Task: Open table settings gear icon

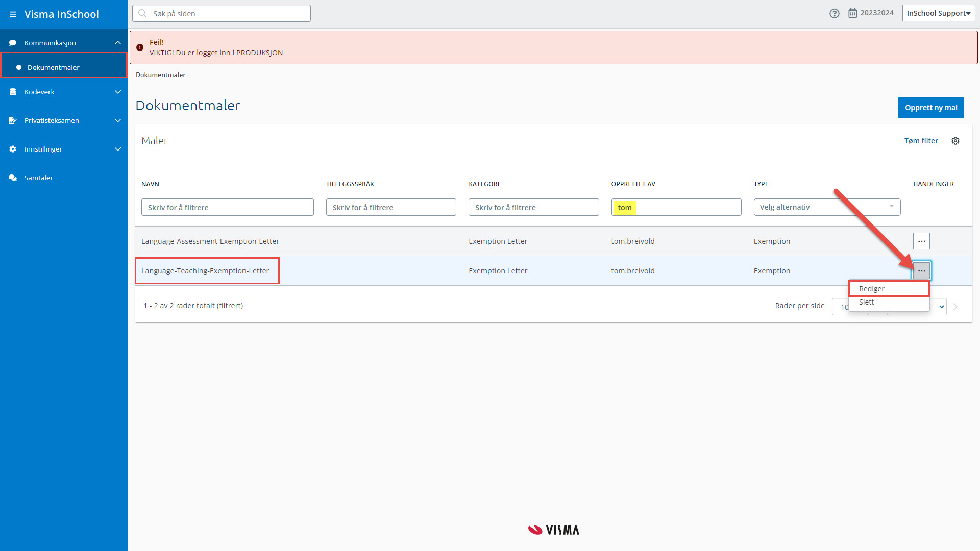Action: pos(955,141)
